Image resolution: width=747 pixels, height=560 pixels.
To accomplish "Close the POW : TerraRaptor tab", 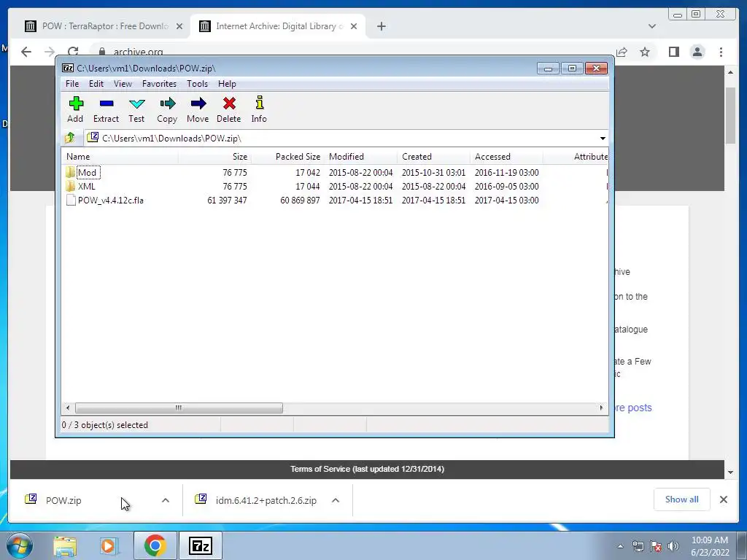I will (179, 26).
